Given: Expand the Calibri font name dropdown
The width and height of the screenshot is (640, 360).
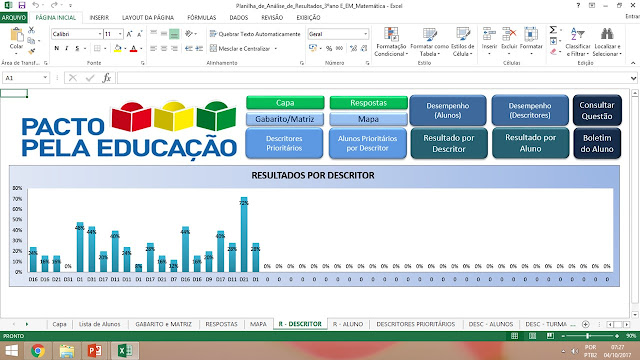Looking at the screenshot, I should [x=100, y=34].
